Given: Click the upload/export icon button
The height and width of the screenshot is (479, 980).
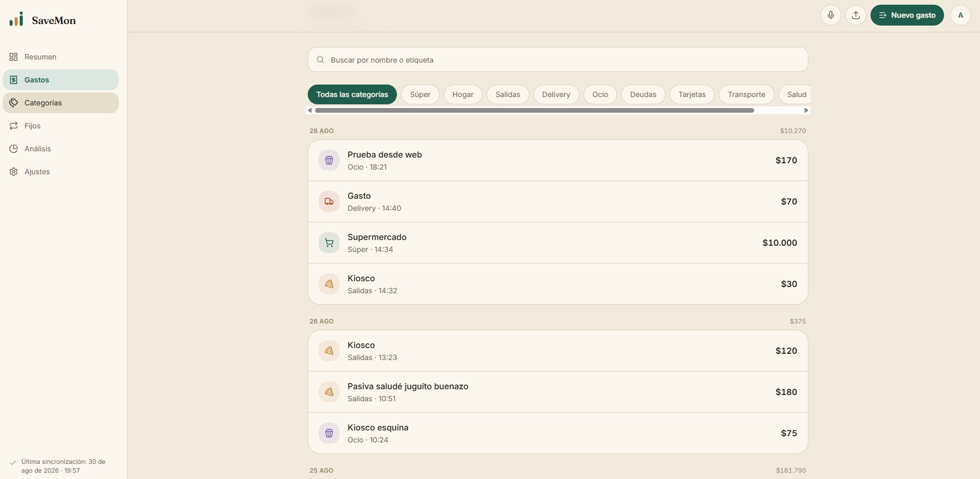Looking at the screenshot, I should click(x=856, y=15).
